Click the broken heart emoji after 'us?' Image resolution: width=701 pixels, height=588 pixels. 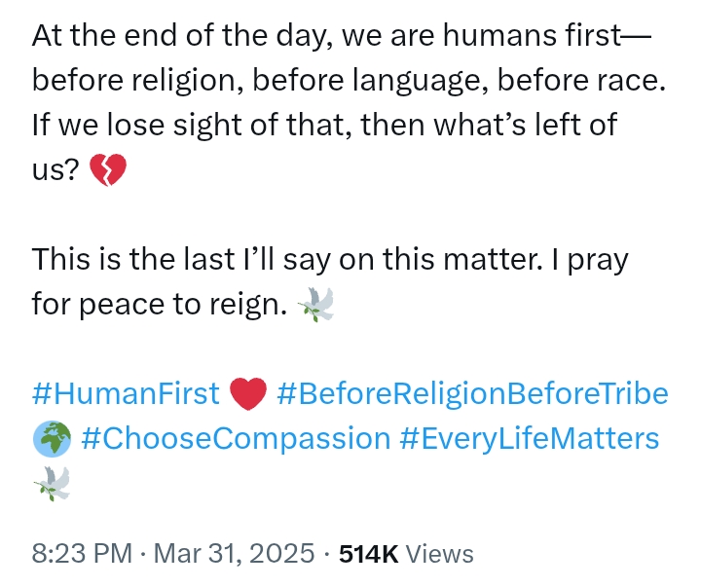108,170
